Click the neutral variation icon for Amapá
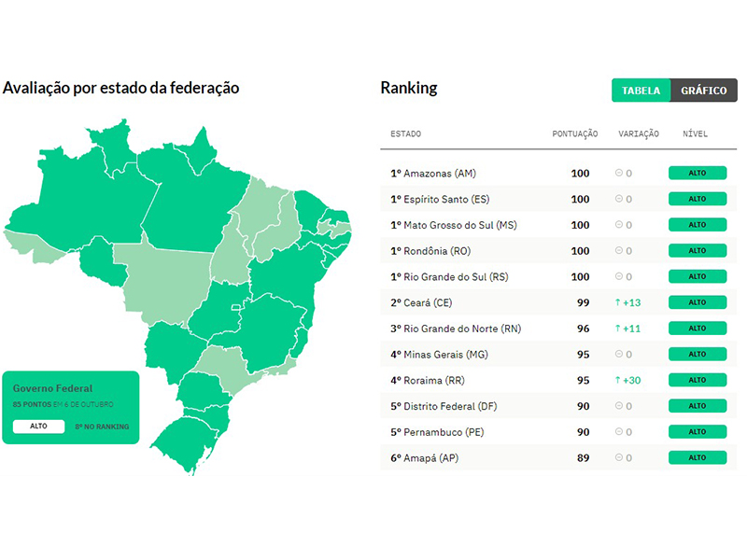Screen dimensions: 747x560 click(618, 458)
